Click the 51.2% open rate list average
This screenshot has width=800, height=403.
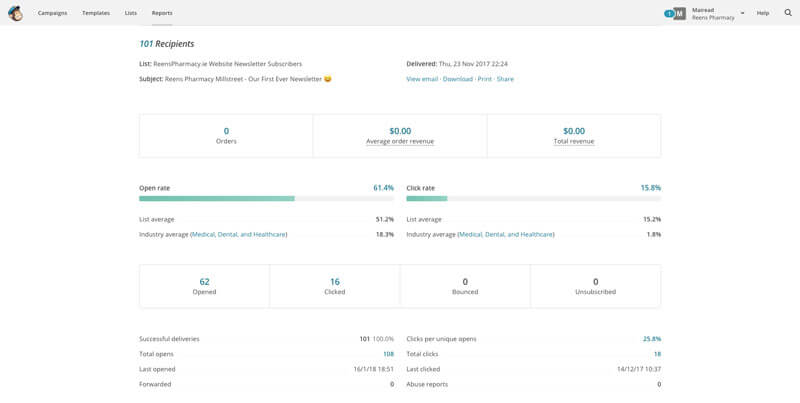(x=385, y=219)
